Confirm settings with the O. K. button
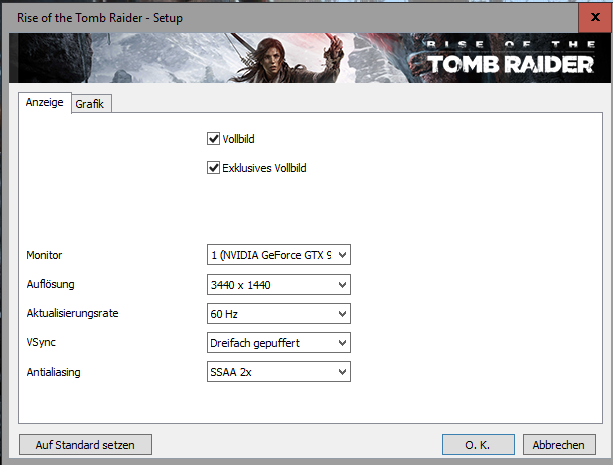Image resolution: width=613 pixels, height=465 pixels. click(x=478, y=445)
